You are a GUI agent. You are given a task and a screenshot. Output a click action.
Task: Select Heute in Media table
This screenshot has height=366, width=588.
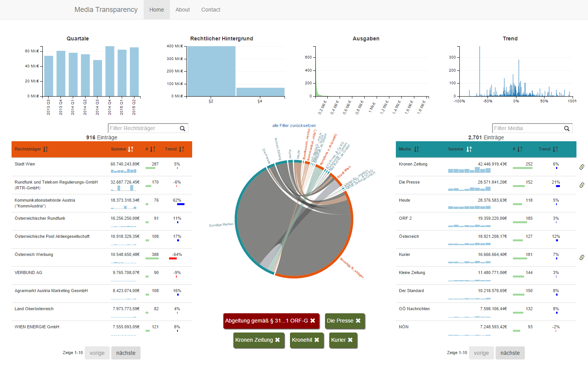(486, 203)
